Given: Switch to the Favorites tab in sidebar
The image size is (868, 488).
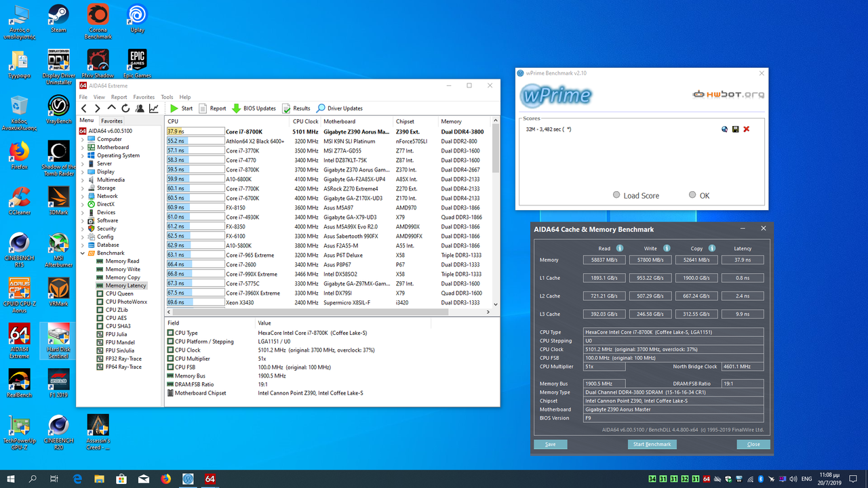Looking at the screenshot, I should pyautogui.click(x=112, y=121).
